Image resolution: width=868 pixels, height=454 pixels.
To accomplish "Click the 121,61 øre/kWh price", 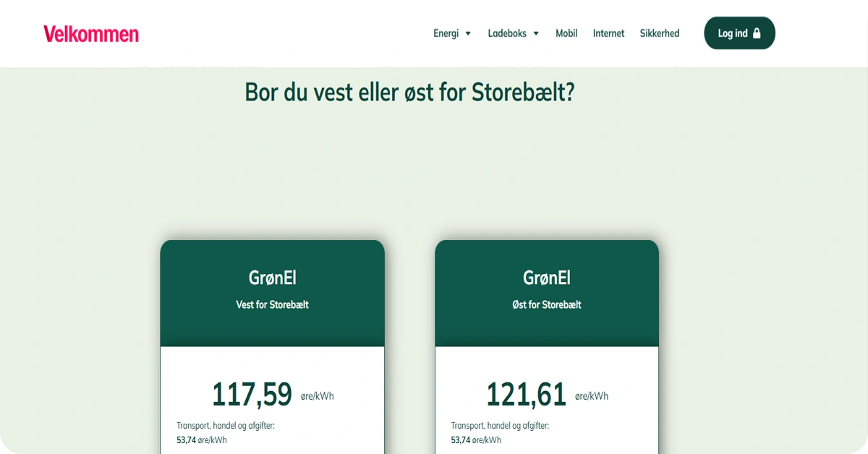I will (x=527, y=394).
